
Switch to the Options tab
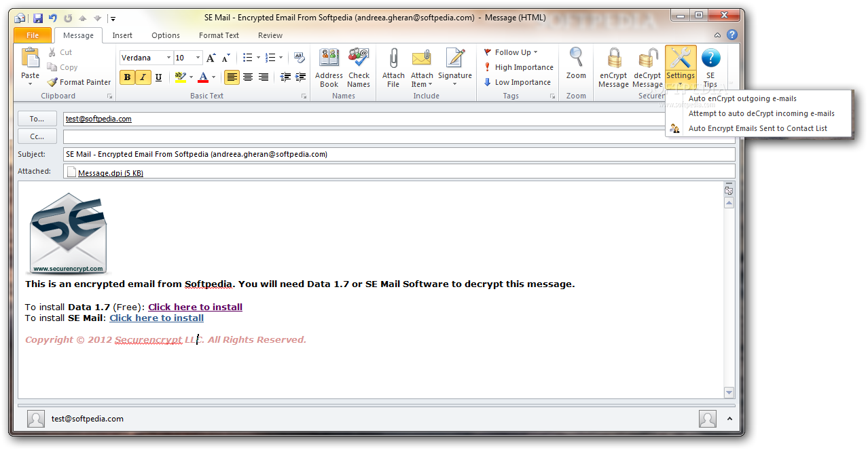coord(166,35)
